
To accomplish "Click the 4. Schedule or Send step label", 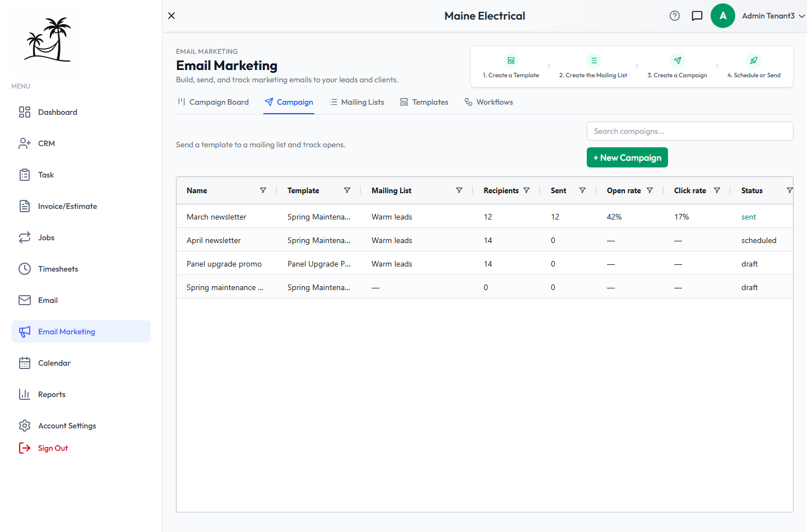I will point(754,75).
